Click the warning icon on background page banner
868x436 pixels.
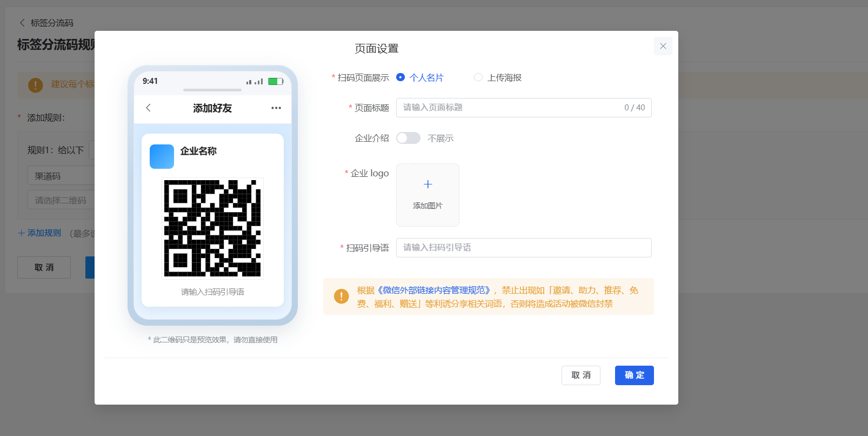[35, 85]
